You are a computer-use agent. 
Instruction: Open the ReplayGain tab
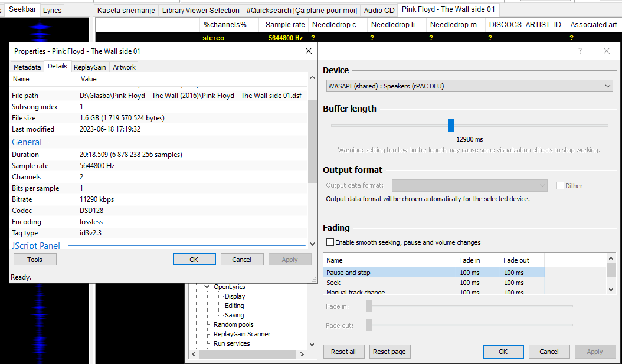pyautogui.click(x=90, y=67)
